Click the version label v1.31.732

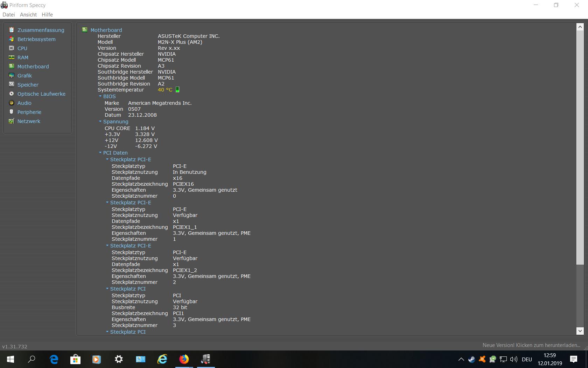tap(15, 347)
